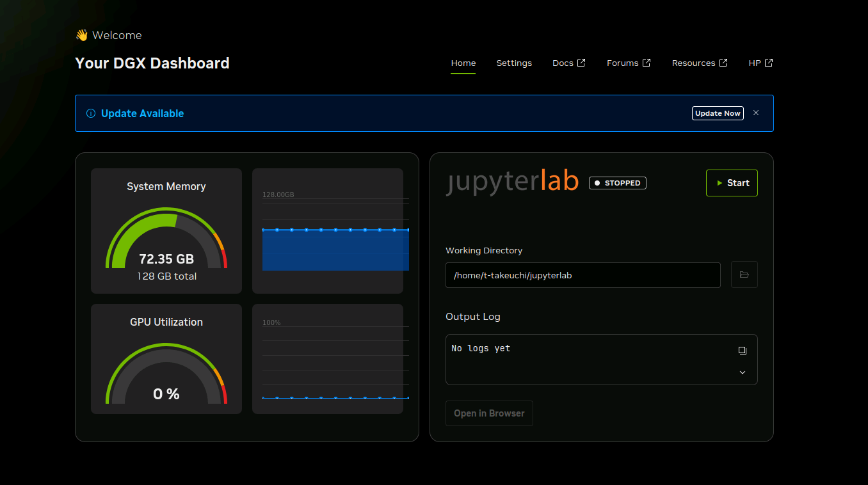Copy the output log using the copy icon
This screenshot has width=868, height=485.
[x=742, y=351]
